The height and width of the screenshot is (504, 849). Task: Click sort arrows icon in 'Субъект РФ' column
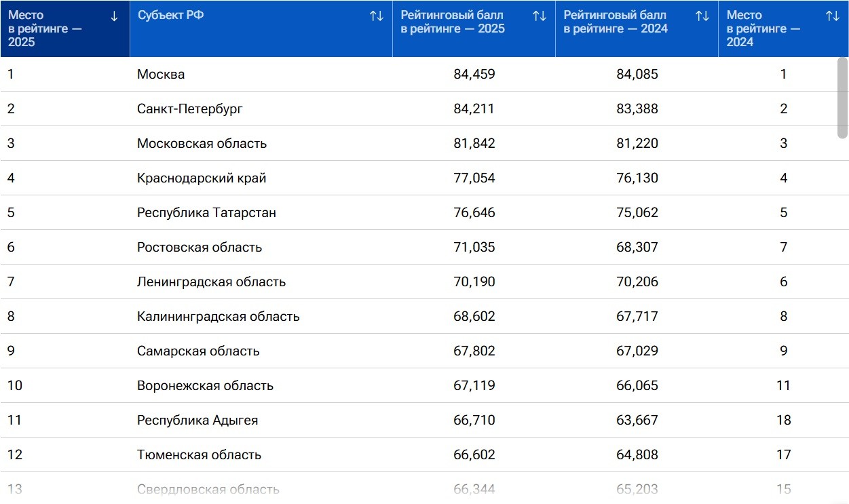377,16
